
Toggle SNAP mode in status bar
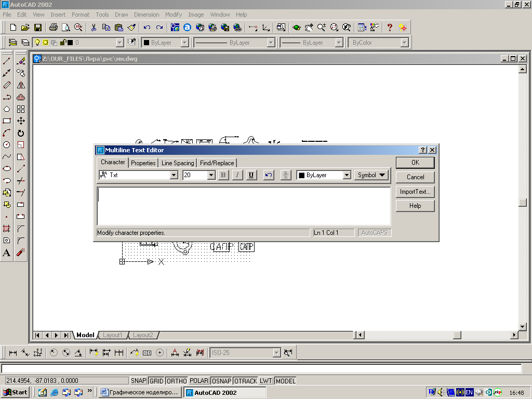click(138, 381)
